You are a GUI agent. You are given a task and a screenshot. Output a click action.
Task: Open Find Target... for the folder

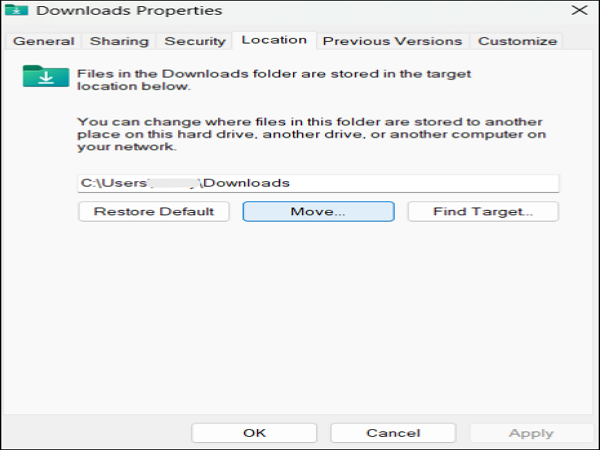(482, 212)
